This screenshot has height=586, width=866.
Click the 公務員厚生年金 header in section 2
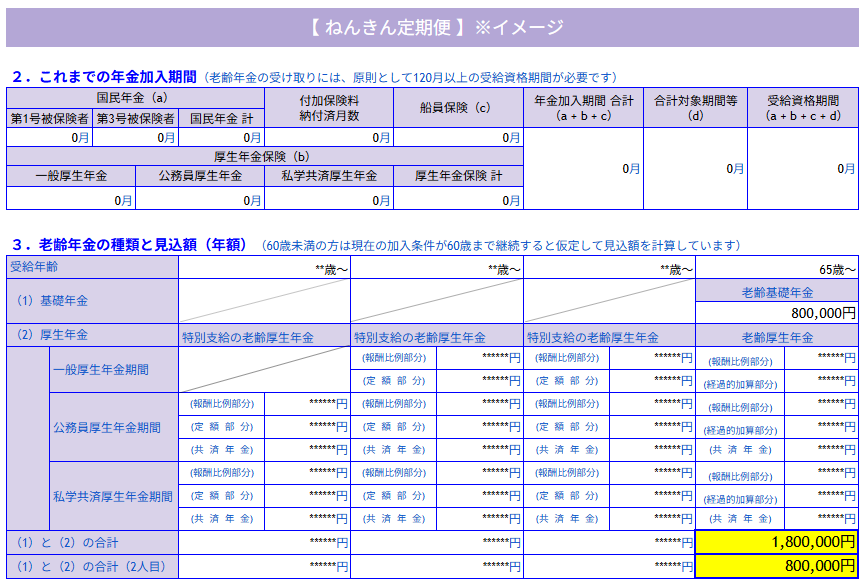coord(200,176)
